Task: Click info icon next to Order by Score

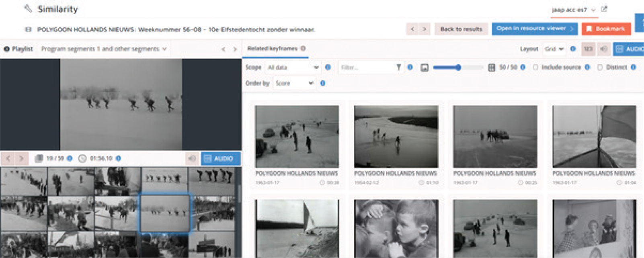Action: [x=323, y=83]
